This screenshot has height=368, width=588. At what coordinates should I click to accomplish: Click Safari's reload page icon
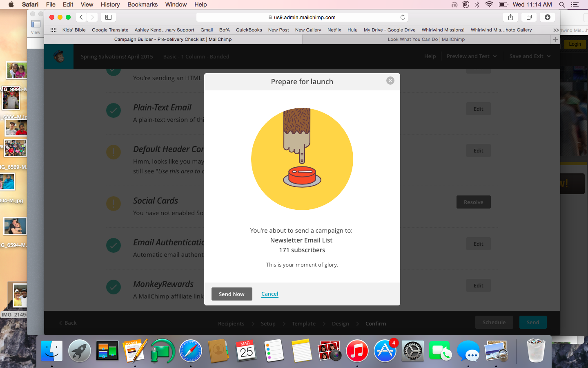click(x=403, y=17)
